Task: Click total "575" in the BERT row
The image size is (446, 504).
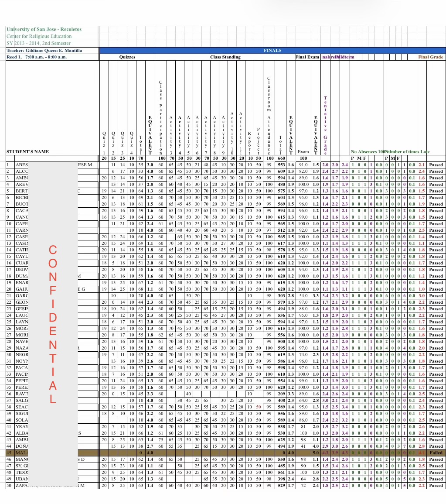Action: 281,191
